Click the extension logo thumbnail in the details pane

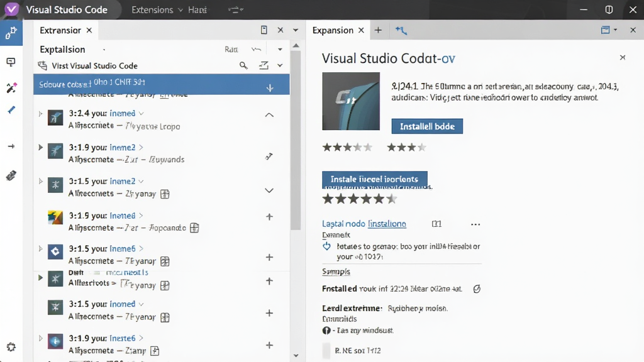tap(351, 101)
